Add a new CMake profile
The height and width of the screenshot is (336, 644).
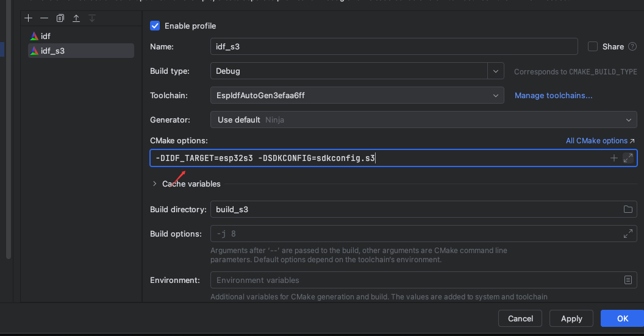[x=28, y=18]
